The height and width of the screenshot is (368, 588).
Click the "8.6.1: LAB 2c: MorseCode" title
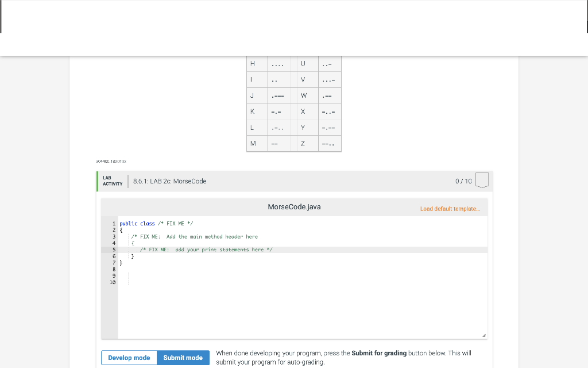(168, 181)
